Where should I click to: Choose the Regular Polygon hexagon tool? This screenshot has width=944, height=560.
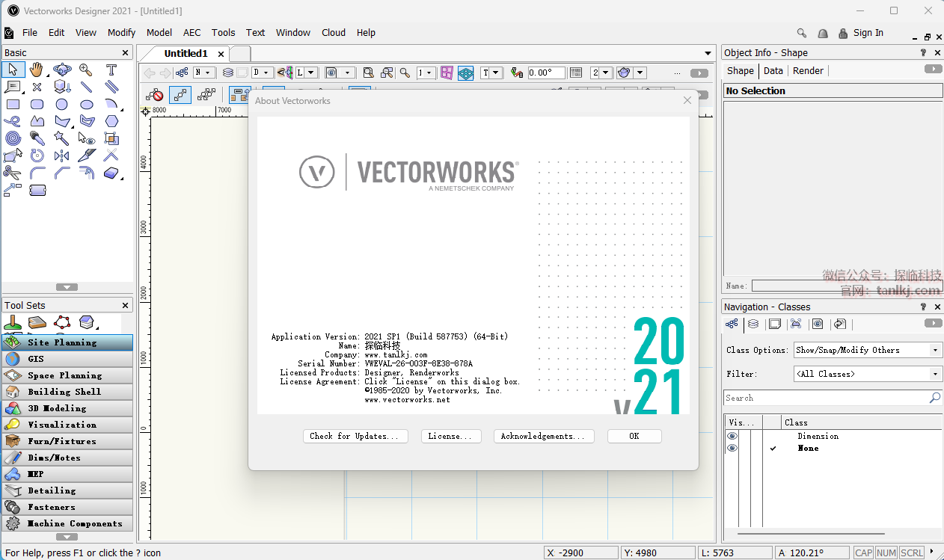111,121
